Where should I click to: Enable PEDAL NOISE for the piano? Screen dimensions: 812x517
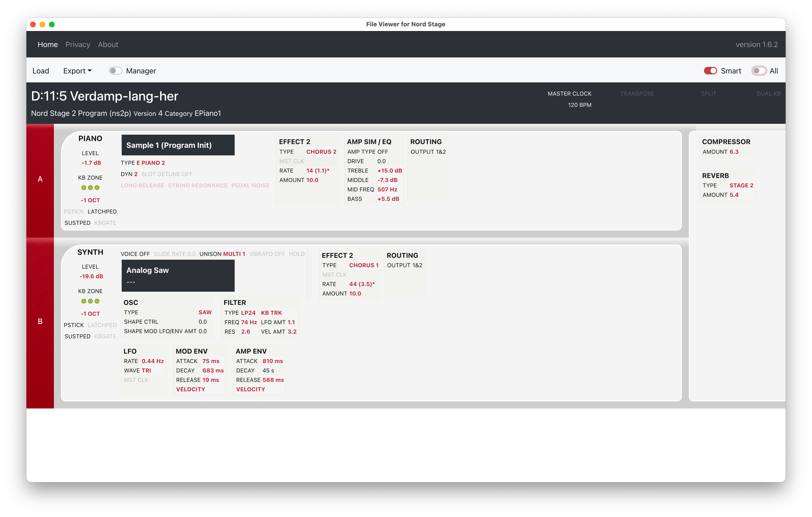250,185
